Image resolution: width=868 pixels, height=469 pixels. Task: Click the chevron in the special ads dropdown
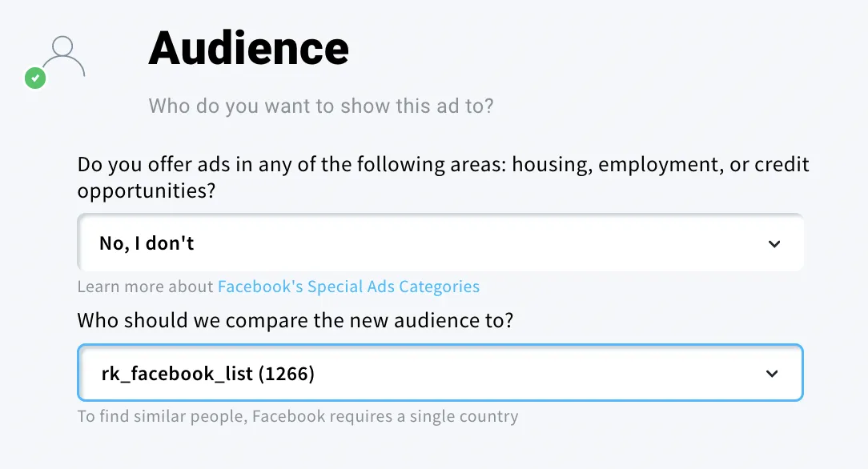(x=774, y=244)
